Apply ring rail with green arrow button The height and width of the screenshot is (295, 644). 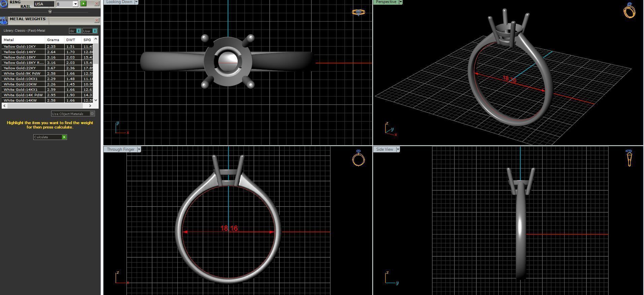[83, 4]
